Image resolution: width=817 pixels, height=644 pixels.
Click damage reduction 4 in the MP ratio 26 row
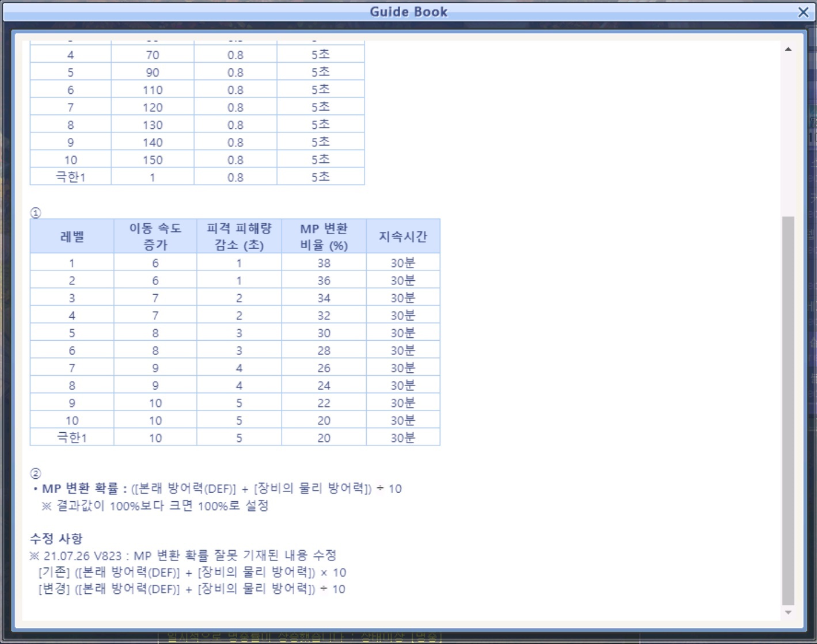(239, 368)
